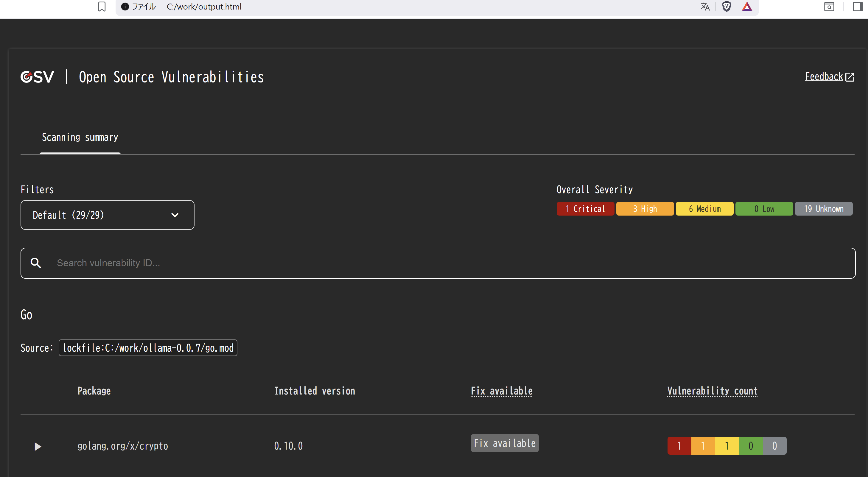
Task: Click the Overall Severity label
Action: click(x=594, y=189)
